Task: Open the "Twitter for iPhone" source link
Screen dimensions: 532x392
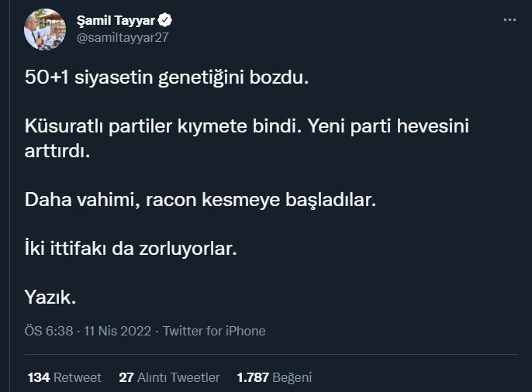Action: [x=215, y=332]
